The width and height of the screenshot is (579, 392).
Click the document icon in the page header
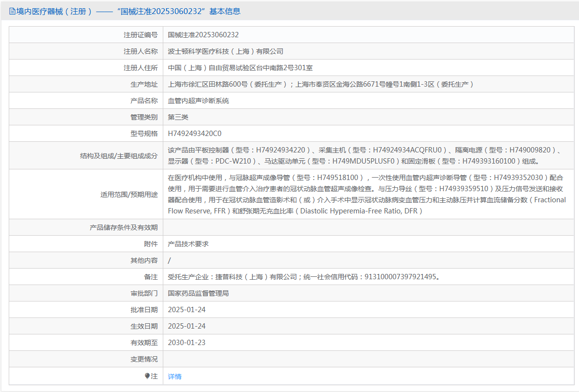[12, 11]
